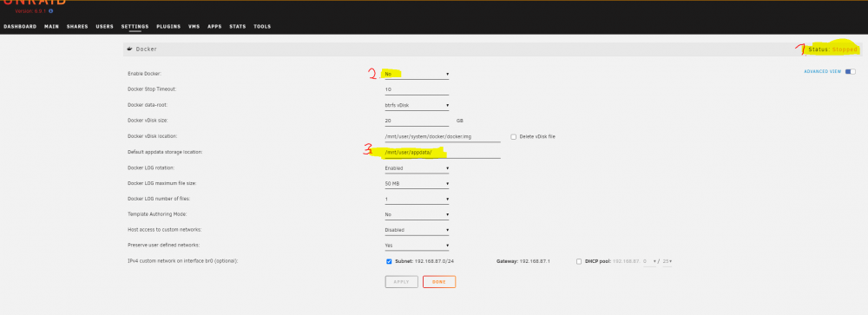The width and height of the screenshot is (868, 315).
Task: Click the Docker vDisk size field
Action: tap(417, 121)
